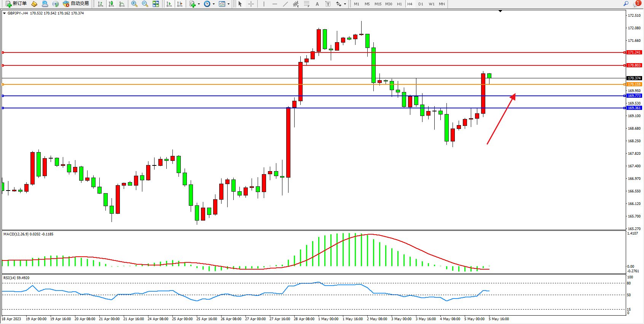The width and height of the screenshot is (644, 324).
Task: Click the red 171.241 horizontal line price label
Action: coord(634,52)
